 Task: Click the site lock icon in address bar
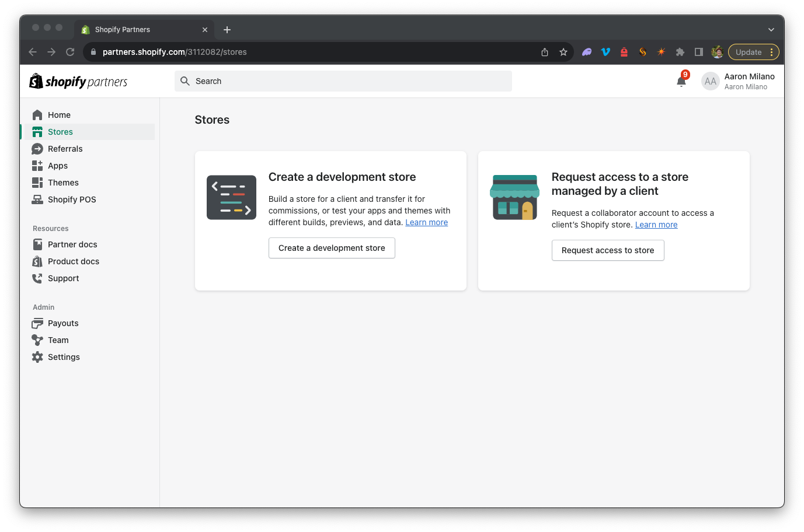click(x=93, y=52)
